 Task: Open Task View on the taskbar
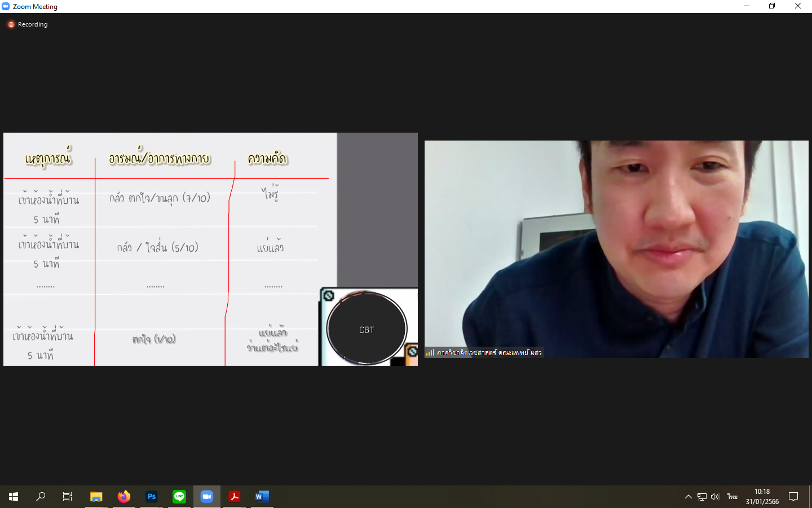coord(68,497)
